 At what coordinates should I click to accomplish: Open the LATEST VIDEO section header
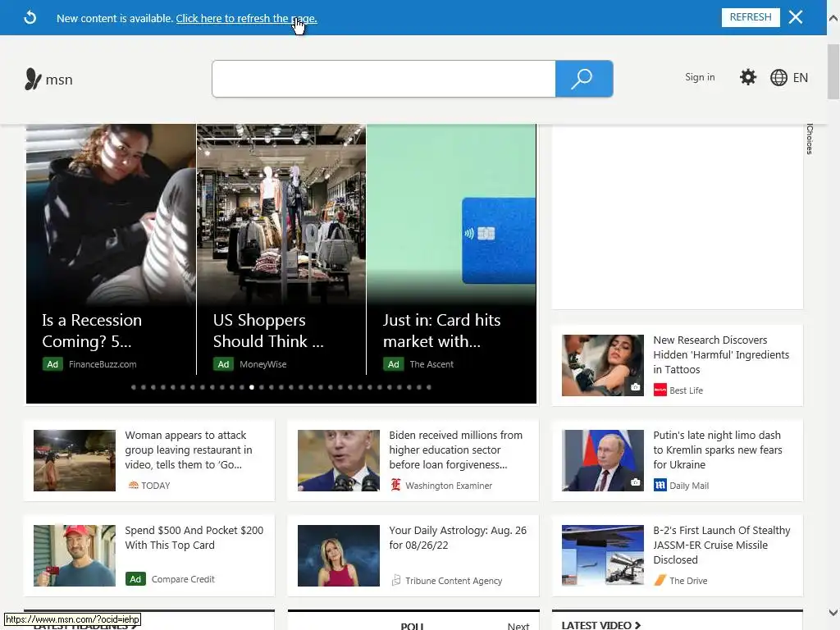coord(601,624)
